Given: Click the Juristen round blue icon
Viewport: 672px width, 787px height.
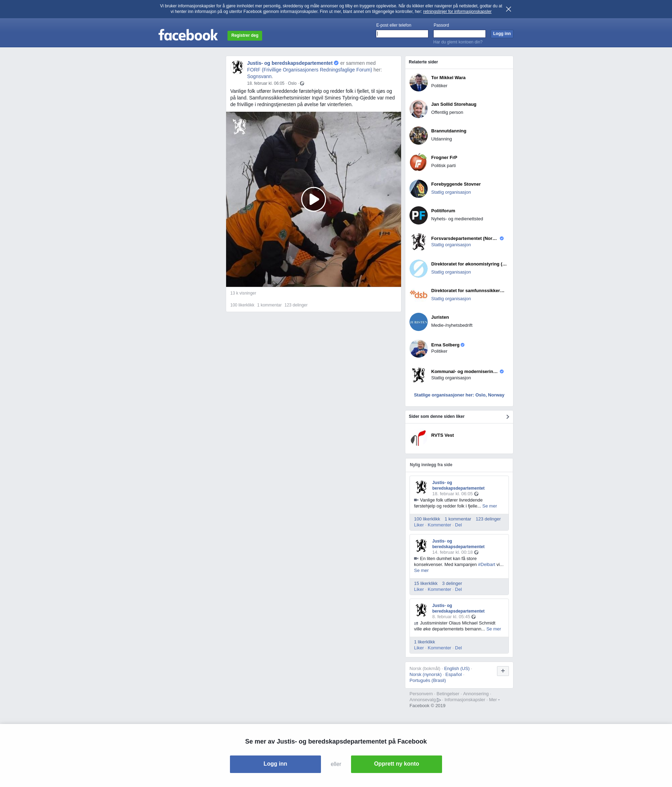Looking at the screenshot, I should coord(418,322).
